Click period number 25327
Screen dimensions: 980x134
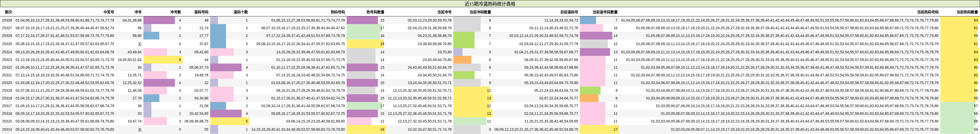coord(7,28)
